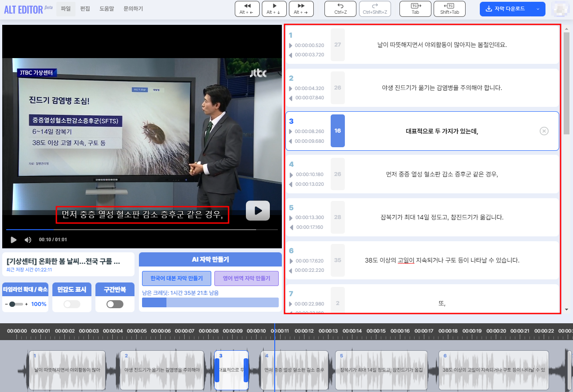Screen dimensions: 573x392
Task: Select timeline segment 4 먼저 중증 열성
Action: pos(294,370)
